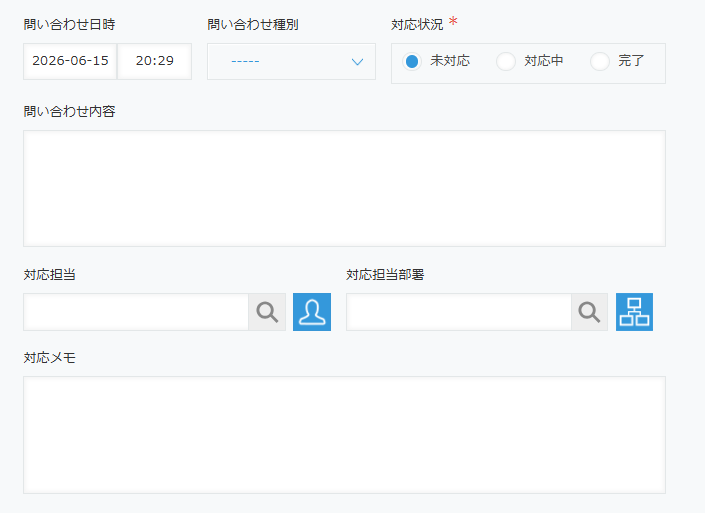Click the 対応担当 user input box

136,312
